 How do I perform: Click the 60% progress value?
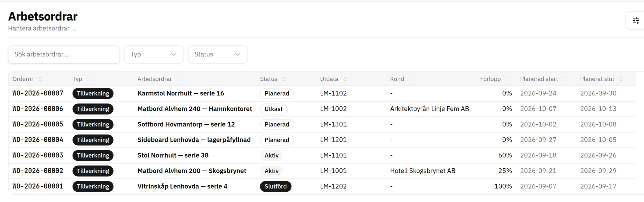point(505,155)
